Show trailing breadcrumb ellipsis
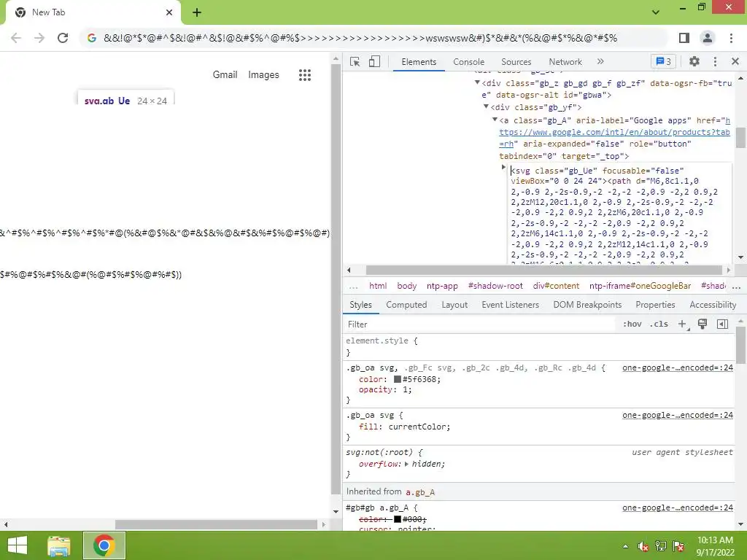 [x=736, y=286]
